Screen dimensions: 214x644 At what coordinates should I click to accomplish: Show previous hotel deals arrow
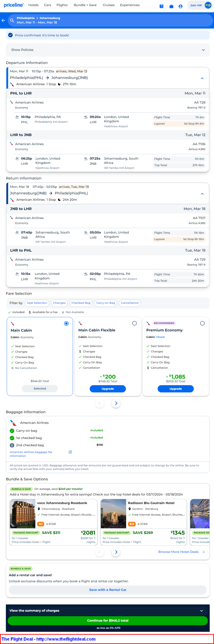100,552
